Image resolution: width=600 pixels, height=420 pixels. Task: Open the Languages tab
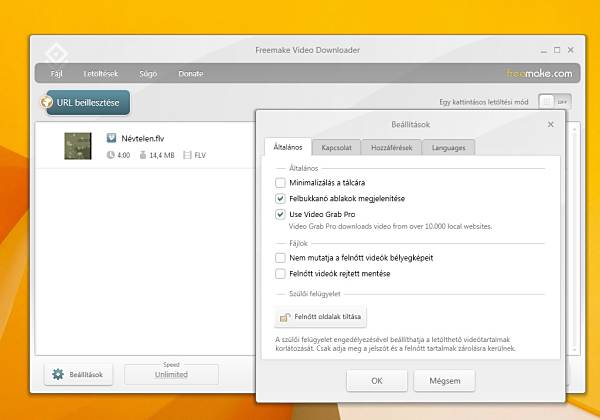click(x=449, y=148)
